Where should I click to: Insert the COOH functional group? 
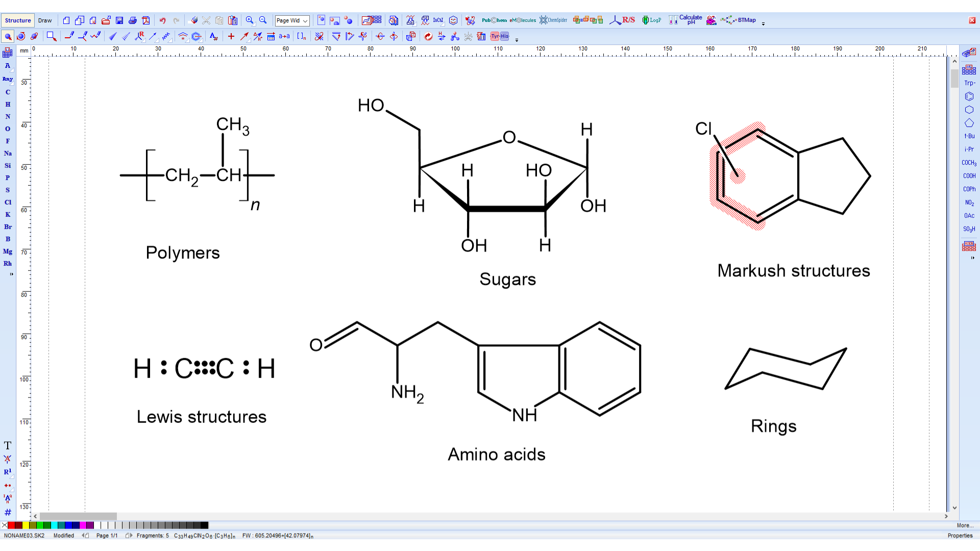[x=969, y=176]
